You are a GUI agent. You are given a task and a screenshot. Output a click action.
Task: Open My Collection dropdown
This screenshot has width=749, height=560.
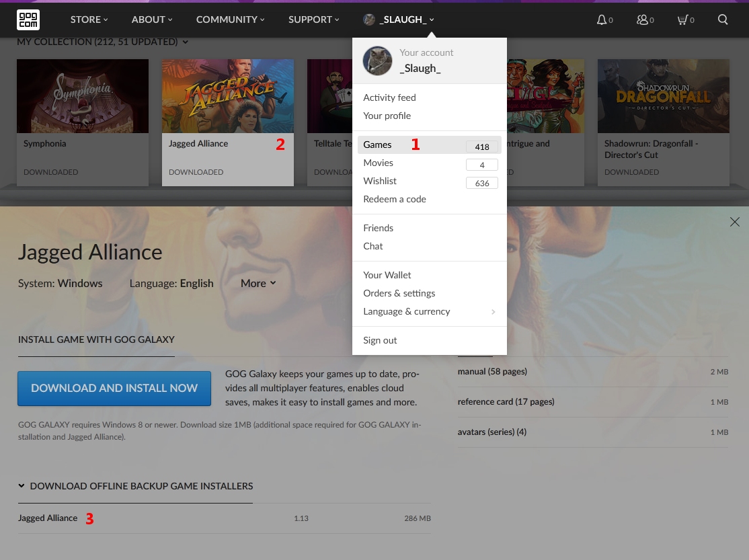tap(103, 42)
